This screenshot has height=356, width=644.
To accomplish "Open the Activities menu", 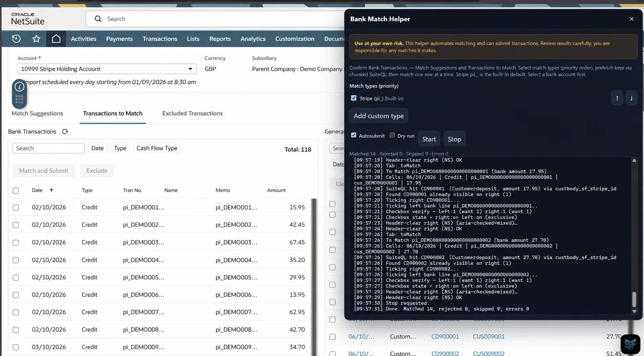I will [x=84, y=39].
